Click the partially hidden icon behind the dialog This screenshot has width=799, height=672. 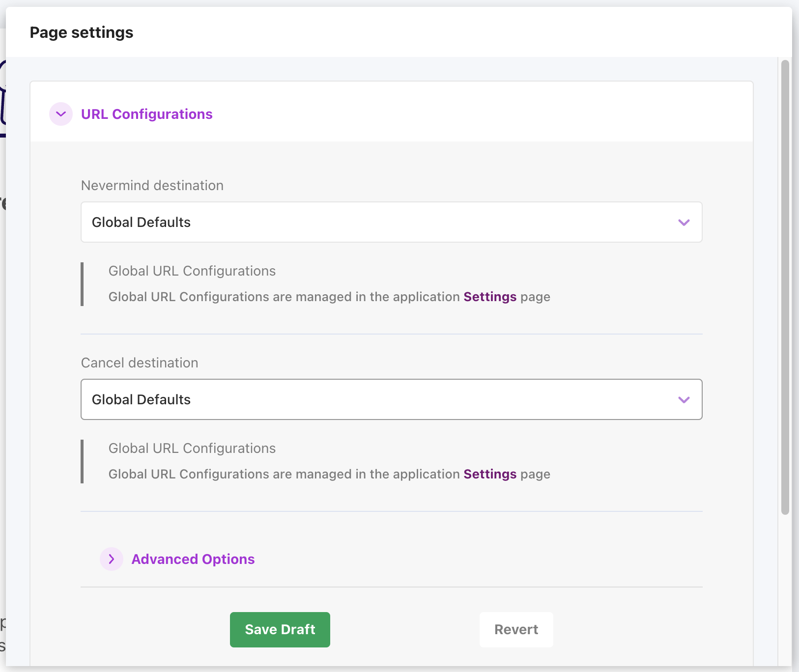tap(2, 98)
